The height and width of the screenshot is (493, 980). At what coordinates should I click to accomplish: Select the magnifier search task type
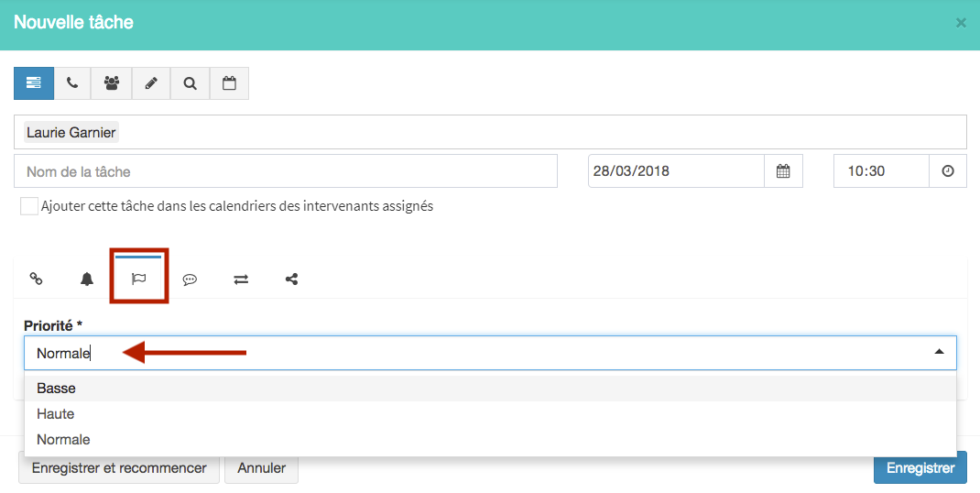pyautogui.click(x=190, y=83)
